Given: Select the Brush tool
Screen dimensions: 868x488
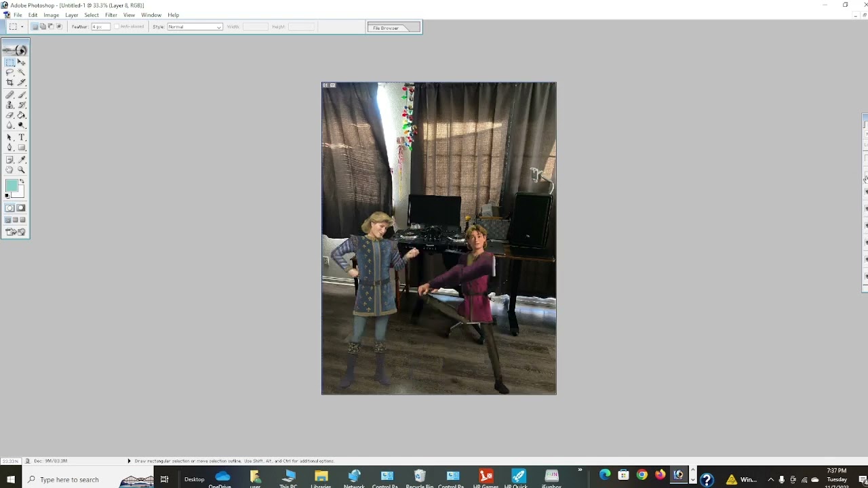Looking at the screenshot, I should (21, 94).
